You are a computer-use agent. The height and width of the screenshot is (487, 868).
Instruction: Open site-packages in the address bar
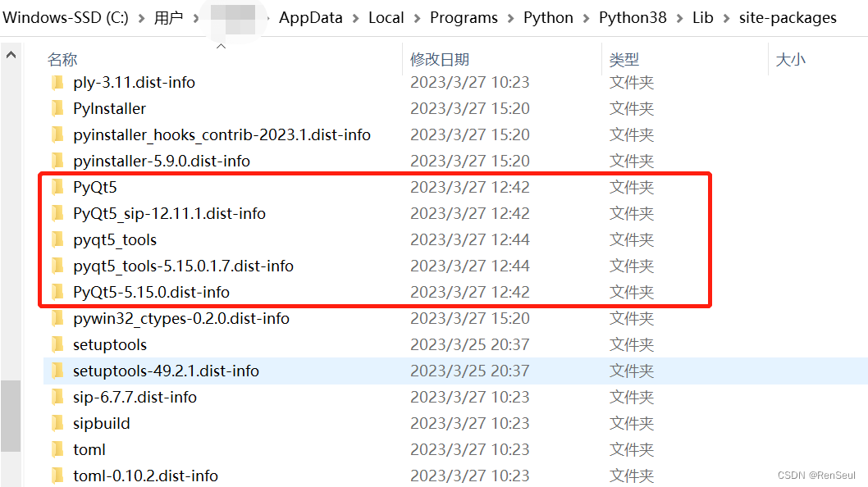[x=788, y=17]
